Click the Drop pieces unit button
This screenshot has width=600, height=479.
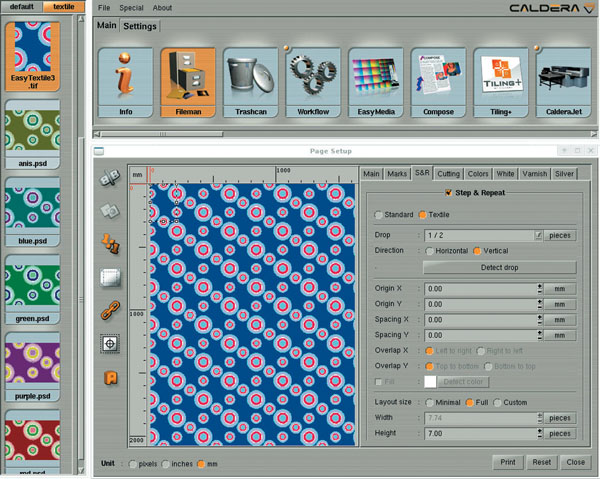point(560,236)
